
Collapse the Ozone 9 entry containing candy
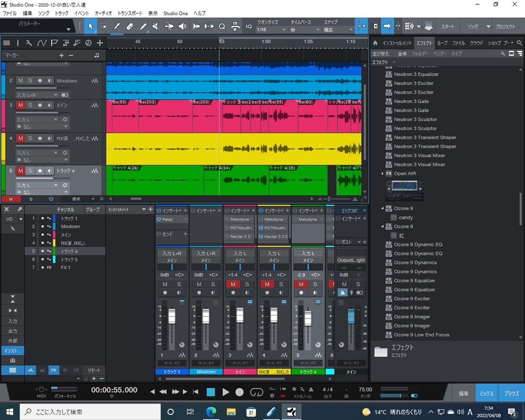(383, 208)
